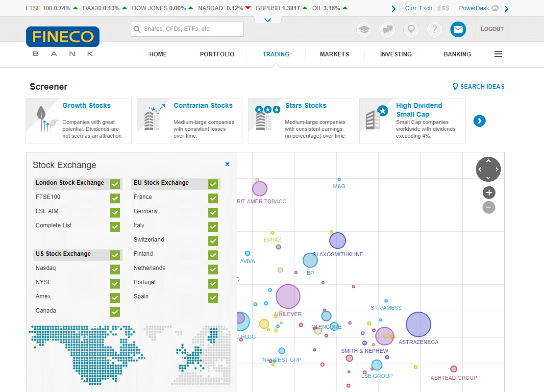Open the MARKETS menu
Screen dimensions: 544x392
(334, 54)
